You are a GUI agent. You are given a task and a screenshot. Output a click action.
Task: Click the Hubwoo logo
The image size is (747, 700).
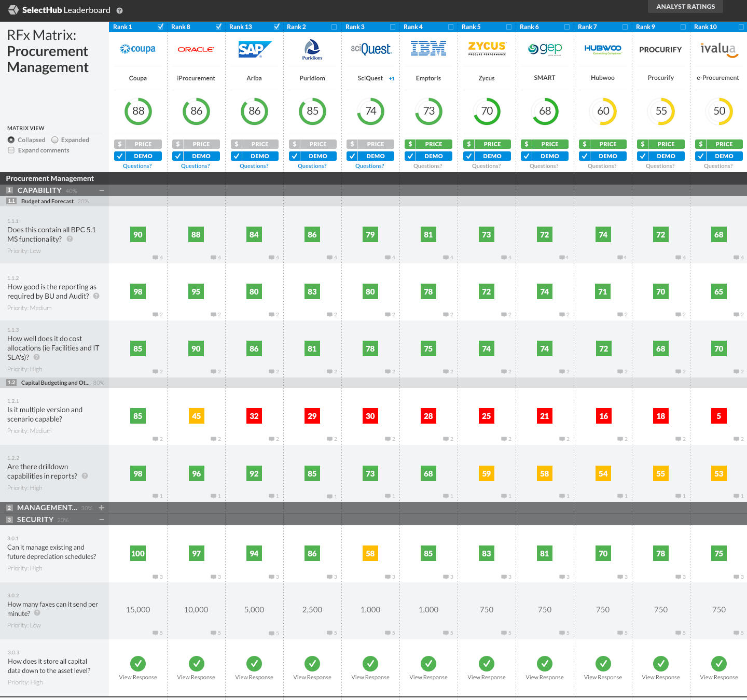pos(603,49)
